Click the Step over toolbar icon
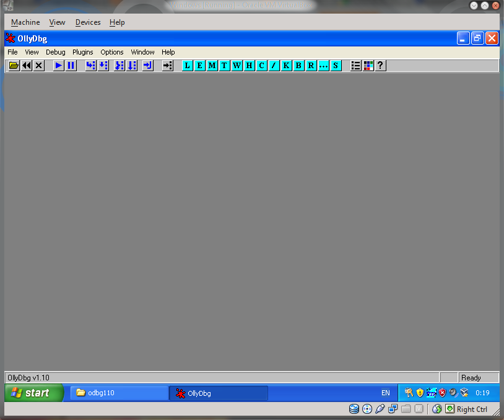The height and width of the screenshot is (420, 504). [103, 66]
